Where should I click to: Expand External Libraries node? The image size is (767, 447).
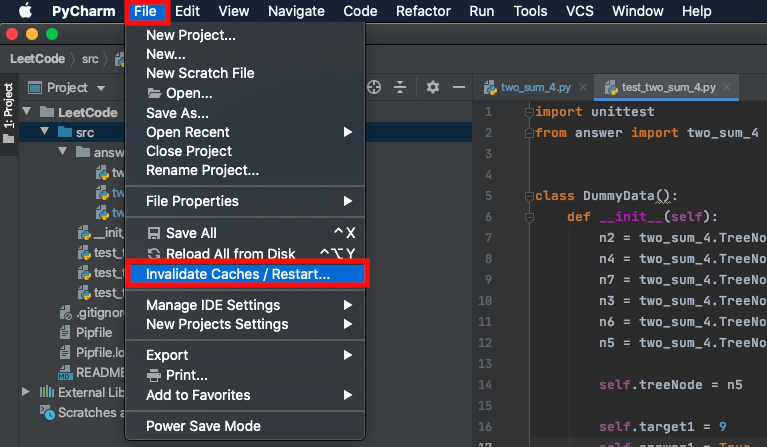(x=25, y=392)
